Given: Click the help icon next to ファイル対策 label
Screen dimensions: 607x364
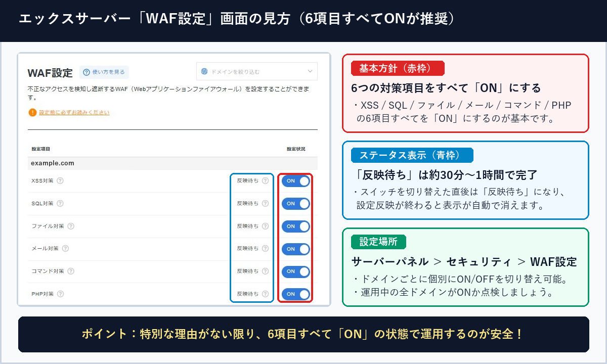Looking at the screenshot, I should point(71,226).
